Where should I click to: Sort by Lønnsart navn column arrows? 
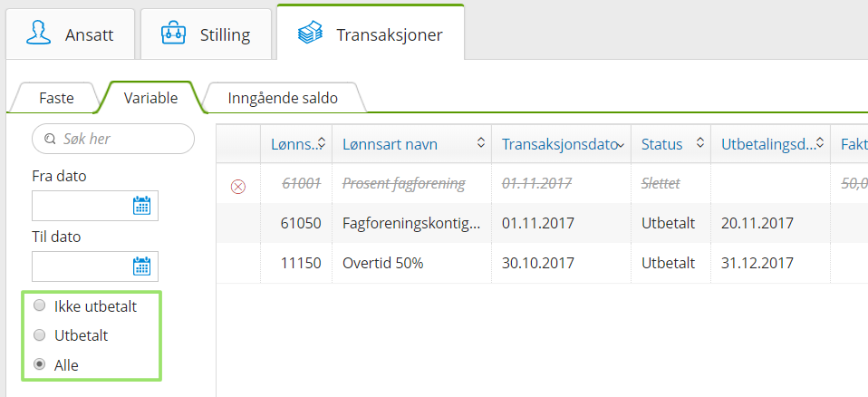(481, 143)
